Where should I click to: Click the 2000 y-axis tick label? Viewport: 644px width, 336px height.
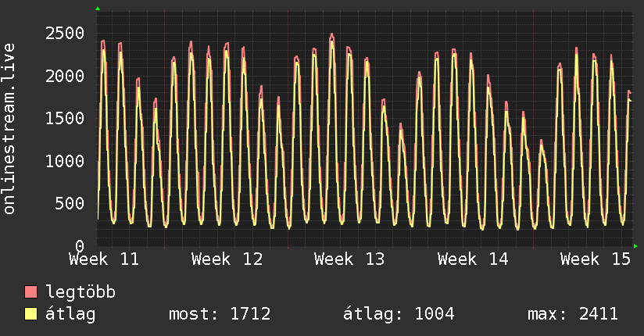pos(65,76)
